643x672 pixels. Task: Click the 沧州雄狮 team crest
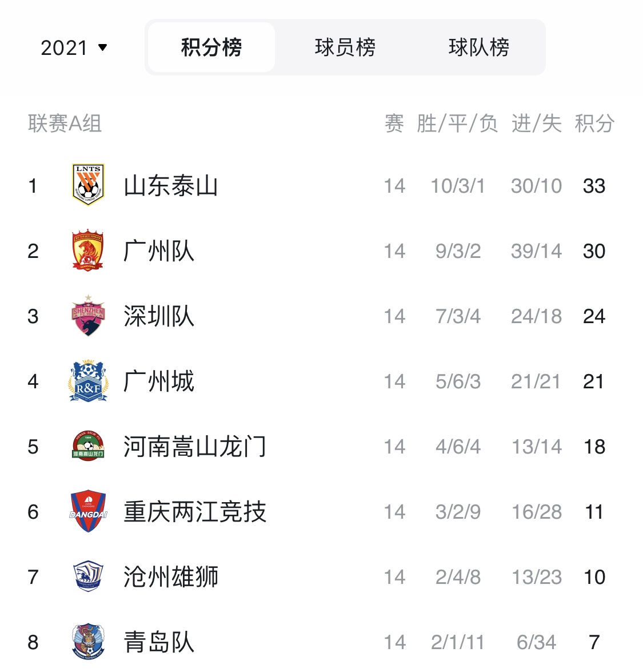88,576
